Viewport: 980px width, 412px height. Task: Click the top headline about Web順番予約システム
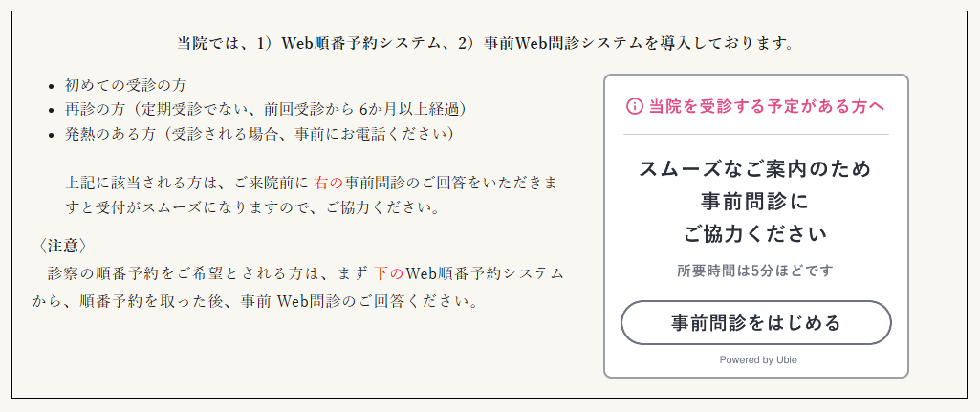point(486,44)
